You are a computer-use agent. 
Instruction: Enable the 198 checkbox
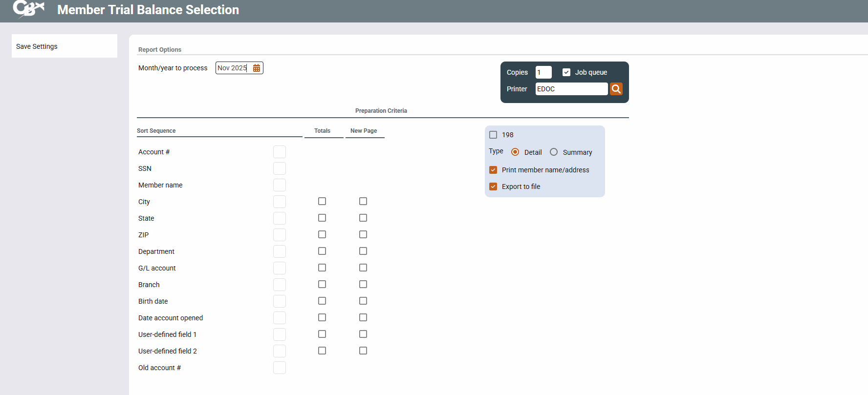click(493, 135)
